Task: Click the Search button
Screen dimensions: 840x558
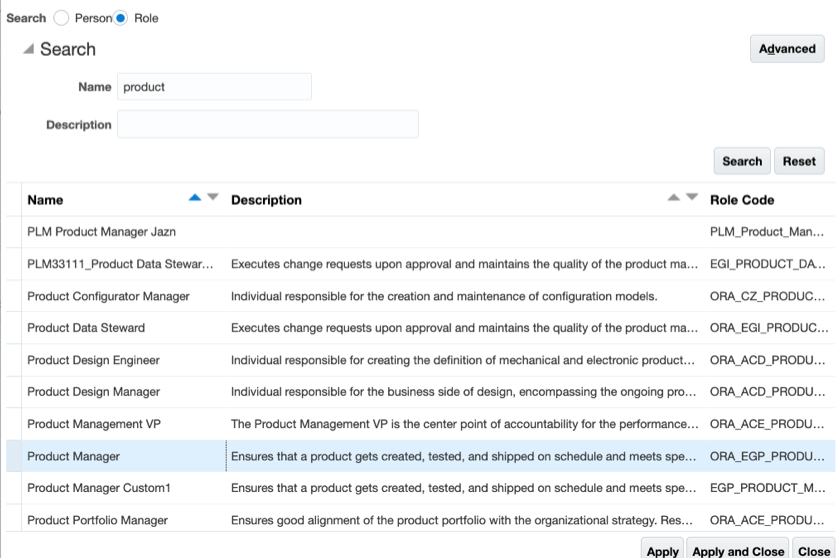Action: click(x=742, y=161)
